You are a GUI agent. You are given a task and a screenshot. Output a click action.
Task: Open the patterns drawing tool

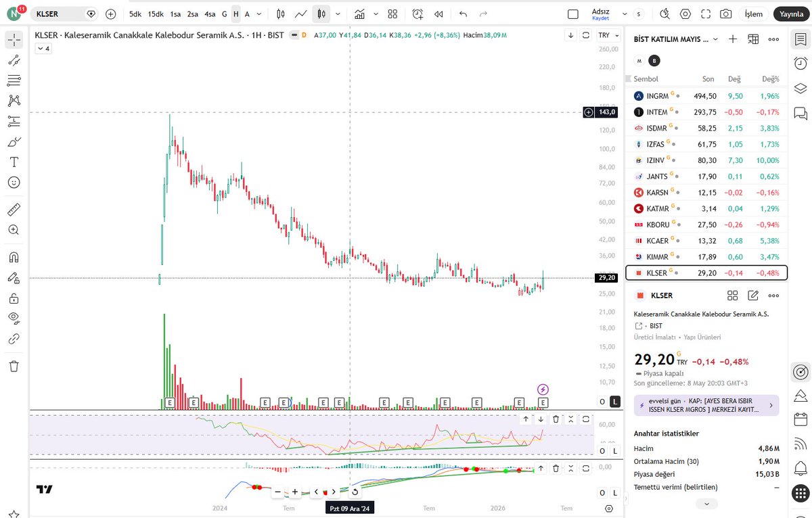(x=14, y=101)
